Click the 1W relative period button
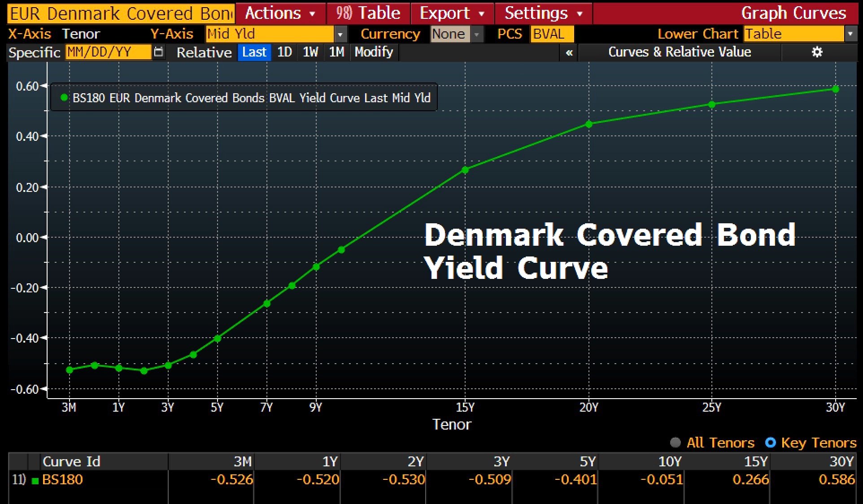 [310, 52]
